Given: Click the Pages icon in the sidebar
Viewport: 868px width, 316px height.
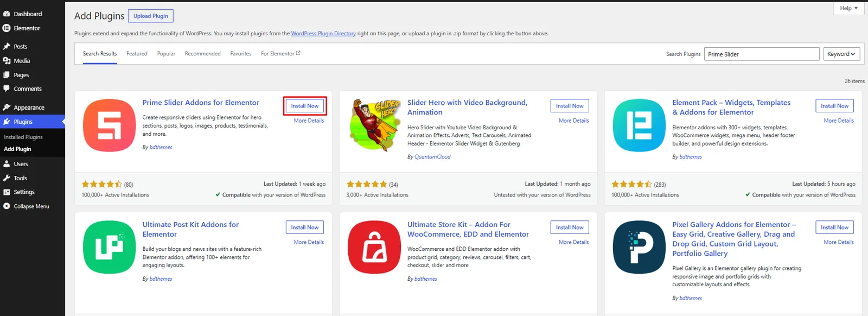Looking at the screenshot, I should click(x=7, y=75).
